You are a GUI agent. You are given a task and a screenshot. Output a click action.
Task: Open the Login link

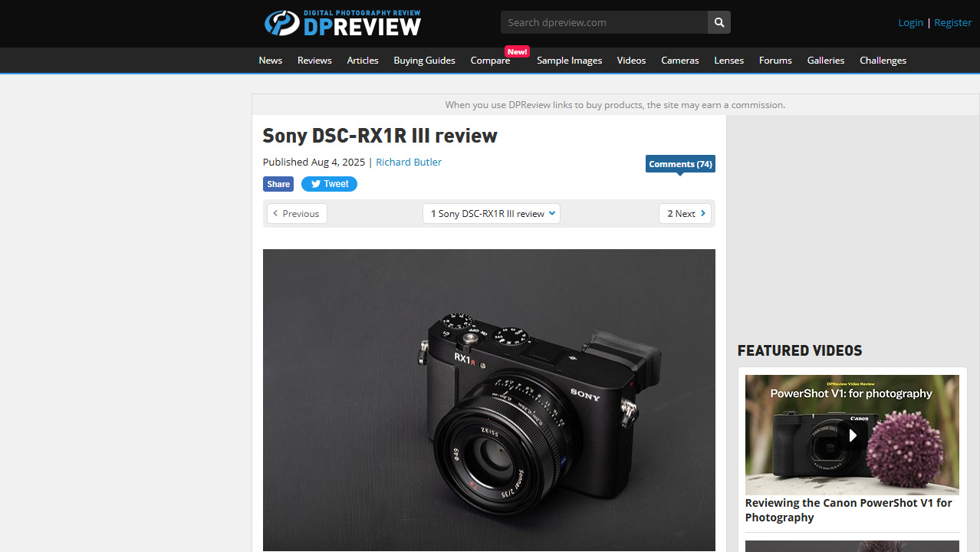[910, 22]
